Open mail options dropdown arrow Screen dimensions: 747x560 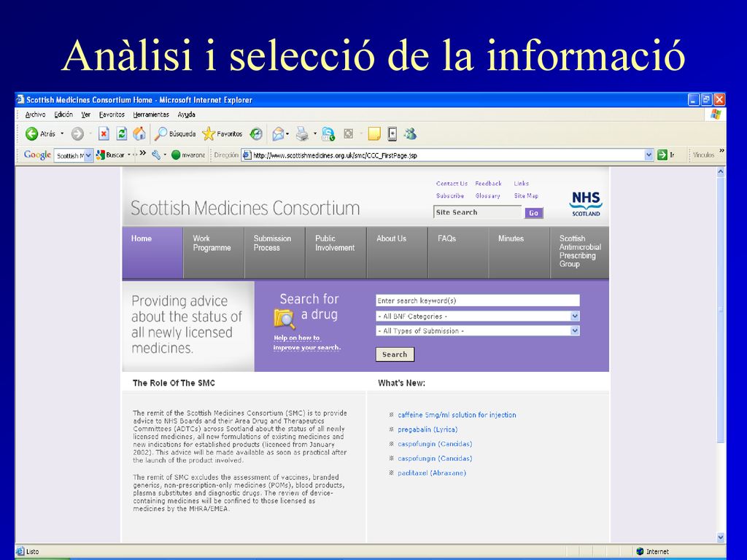pyautogui.click(x=287, y=134)
